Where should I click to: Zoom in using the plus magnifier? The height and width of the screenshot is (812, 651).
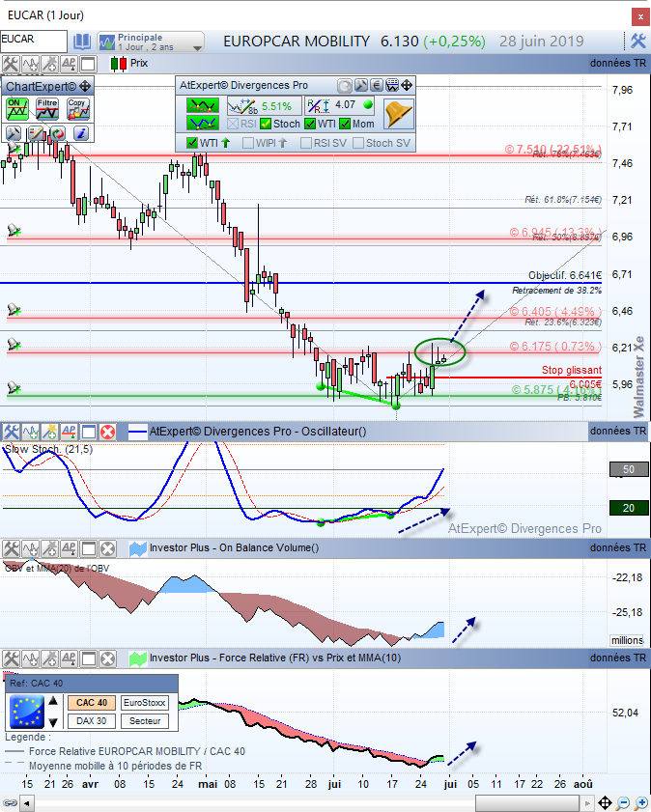pyautogui.click(x=641, y=803)
